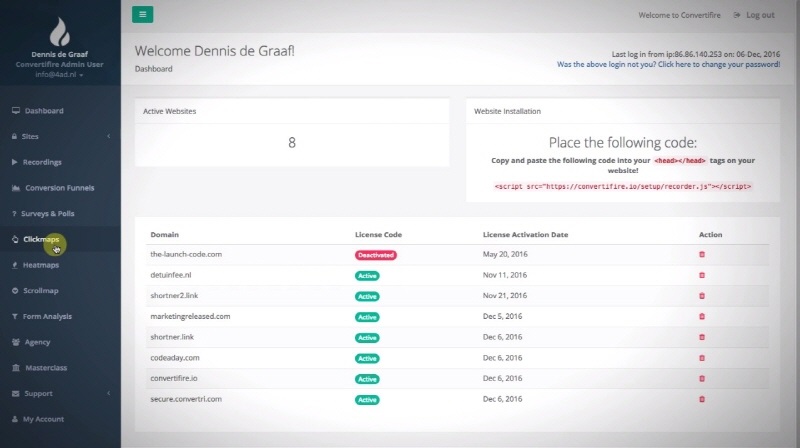Click the Active badge for detuinfee.nl
The image size is (800, 448).
[367, 276]
